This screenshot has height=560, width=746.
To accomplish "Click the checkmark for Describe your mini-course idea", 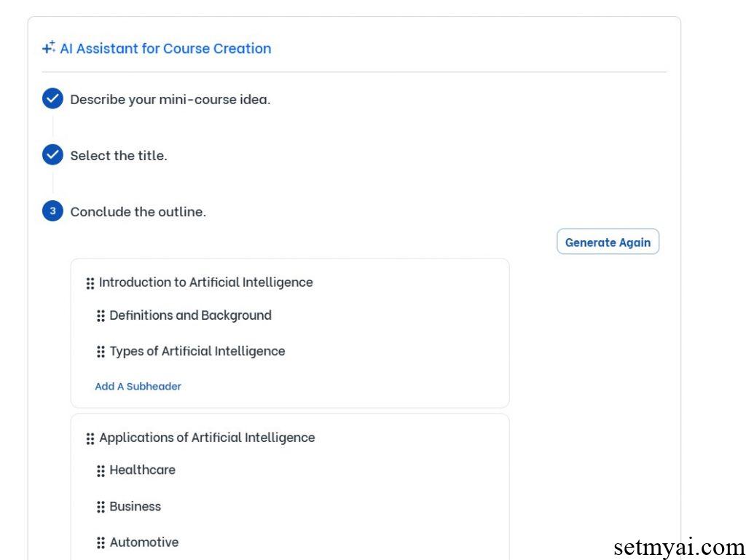I will [52, 98].
